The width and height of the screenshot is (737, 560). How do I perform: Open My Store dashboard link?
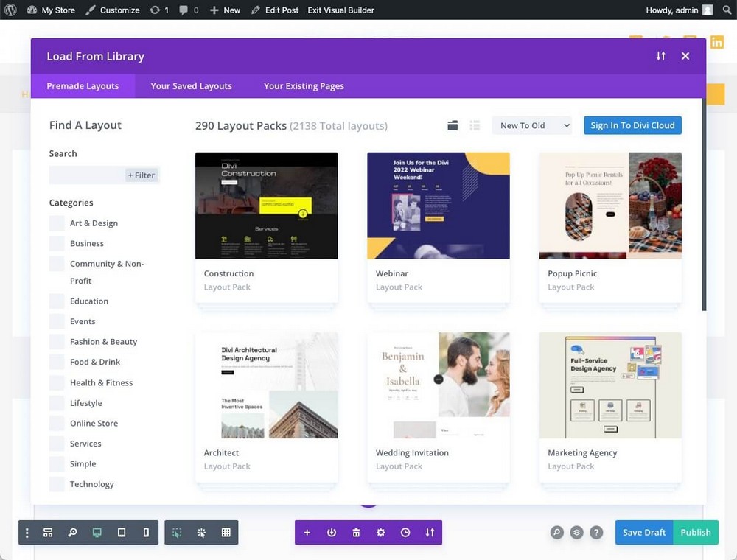click(x=51, y=10)
